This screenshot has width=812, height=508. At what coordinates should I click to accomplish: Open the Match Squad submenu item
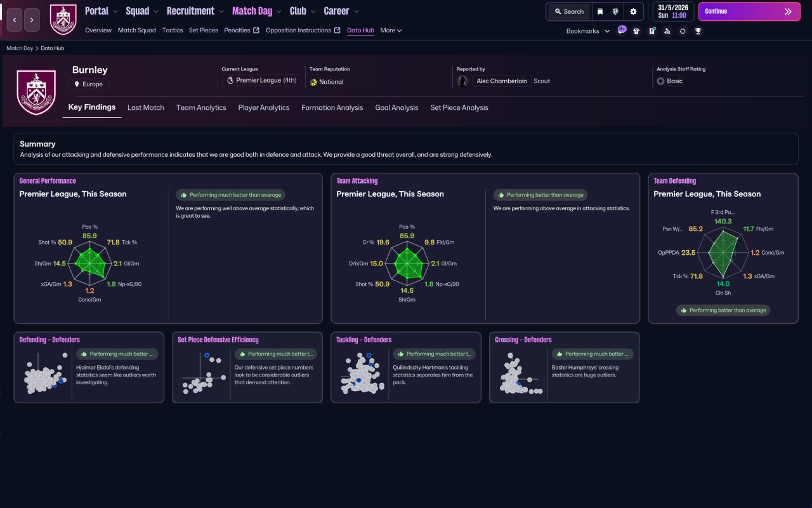click(x=137, y=30)
